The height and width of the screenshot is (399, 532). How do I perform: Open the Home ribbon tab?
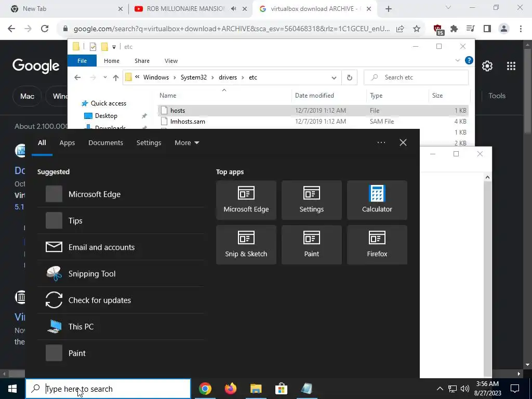[112, 61]
